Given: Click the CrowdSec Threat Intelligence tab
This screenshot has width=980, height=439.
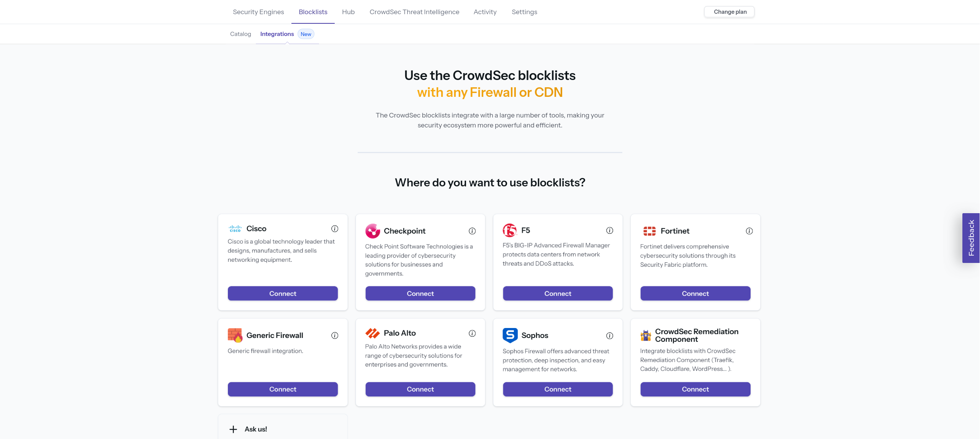Looking at the screenshot, I should (414, 11).
